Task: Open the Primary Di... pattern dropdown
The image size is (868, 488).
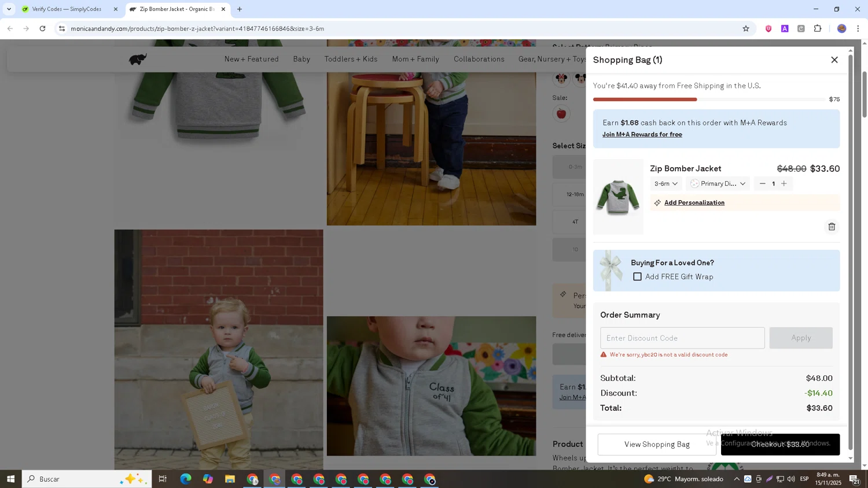Action: pyautogui.click(x=718, y=184)
